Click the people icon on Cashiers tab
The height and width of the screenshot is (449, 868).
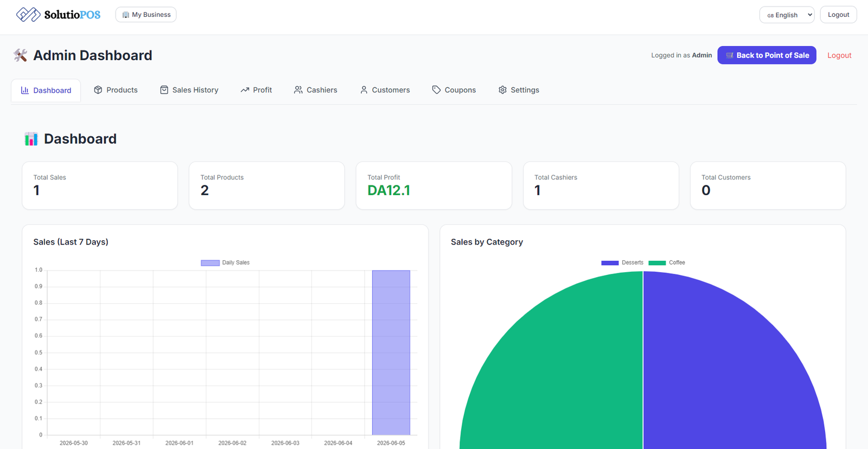298,90
